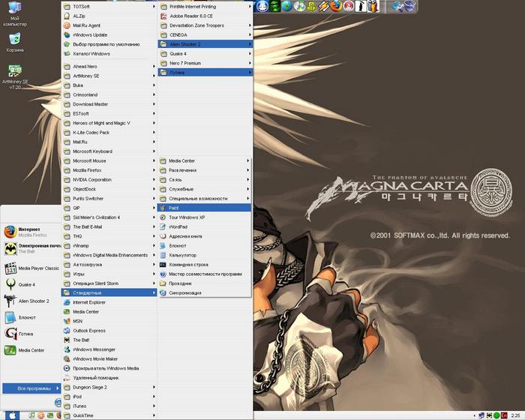Open Adobe Reader 6.0 CE

(205, 16)
